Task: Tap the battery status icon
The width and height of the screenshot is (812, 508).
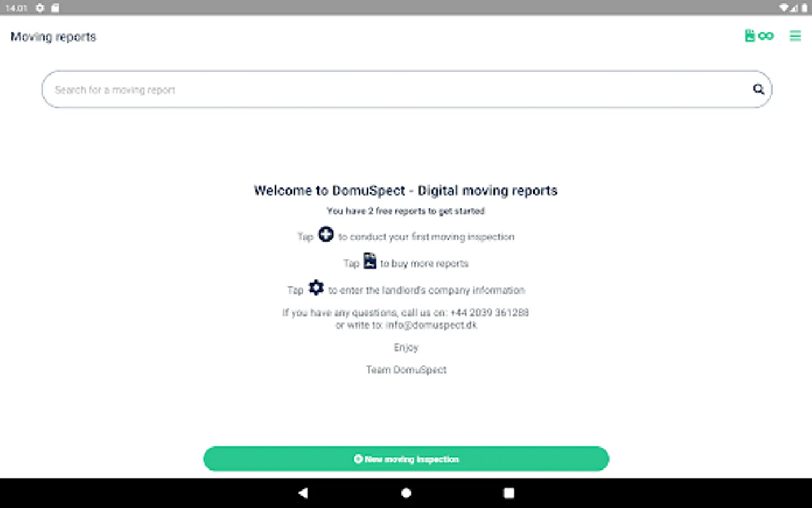Action: (x=805, y=8)
